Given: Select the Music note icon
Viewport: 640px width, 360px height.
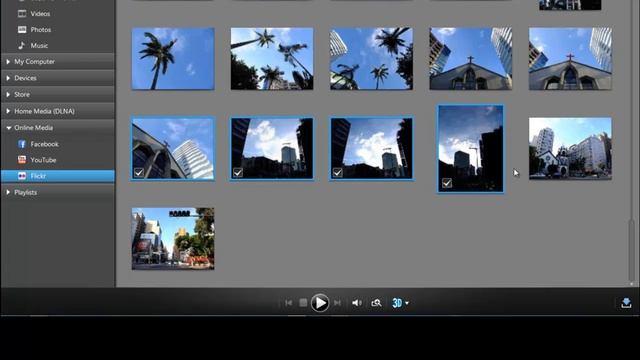Looking at the screenshot, I should click(x=22, y=45).
